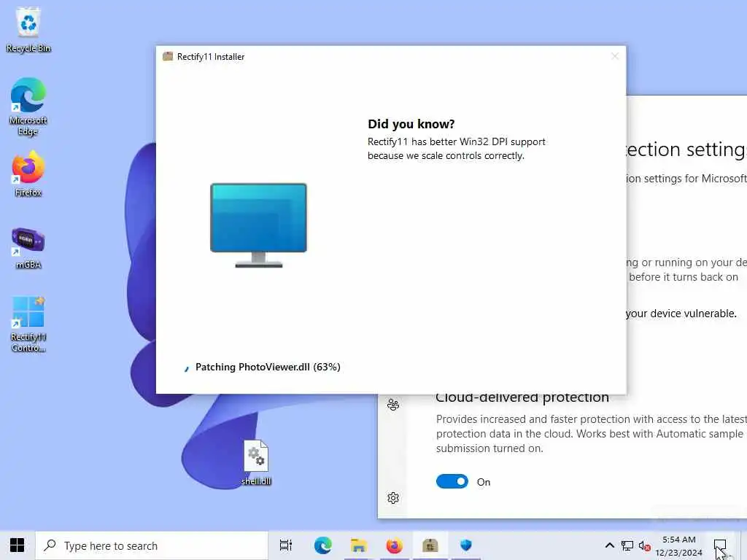Click the blue monitor illustration in installer
This screenshot has height=560, width=747.
point(259,225)
